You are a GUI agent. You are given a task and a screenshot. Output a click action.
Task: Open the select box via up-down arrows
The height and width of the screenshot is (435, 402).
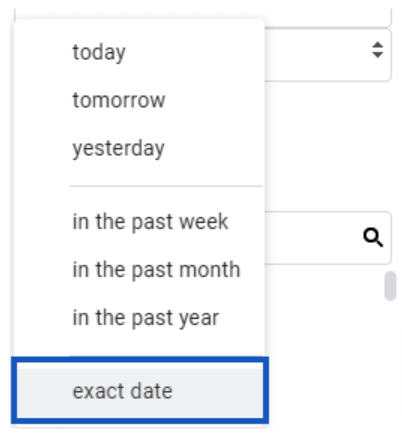[377, 50]
